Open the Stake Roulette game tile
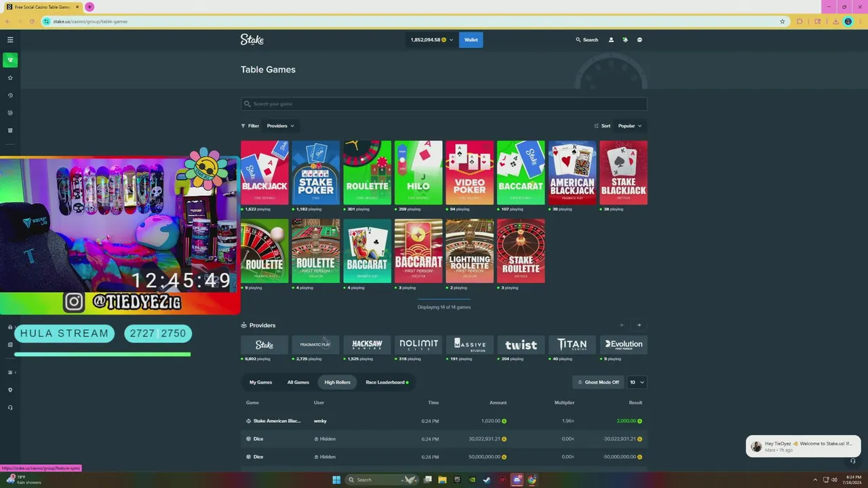868x488 pixels. pos(521,251)
